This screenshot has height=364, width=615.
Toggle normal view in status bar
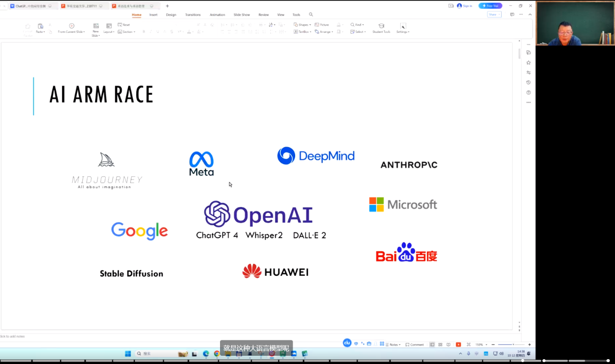(x=432, y=345)
